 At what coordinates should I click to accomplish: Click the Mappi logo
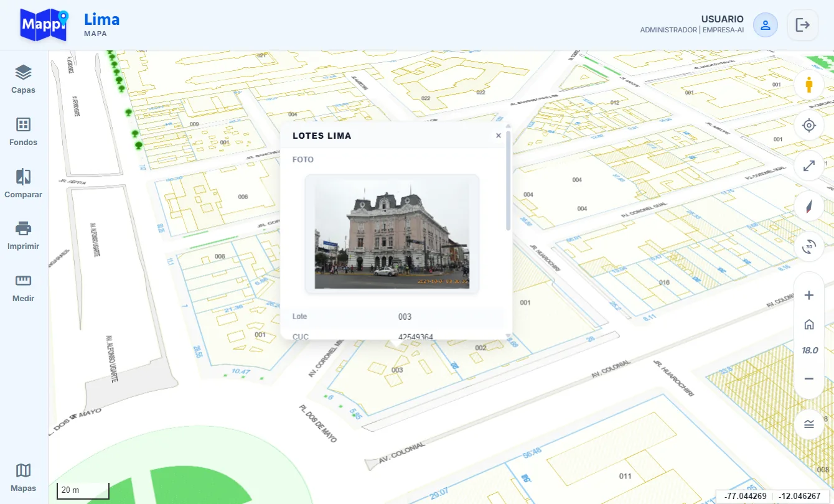(x=44, y=25)
